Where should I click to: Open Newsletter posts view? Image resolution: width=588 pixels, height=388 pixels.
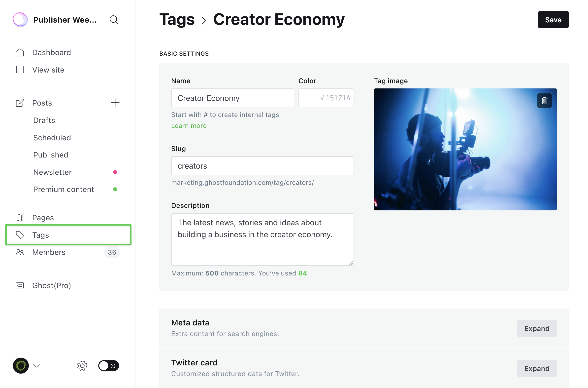tap(53, 172)
